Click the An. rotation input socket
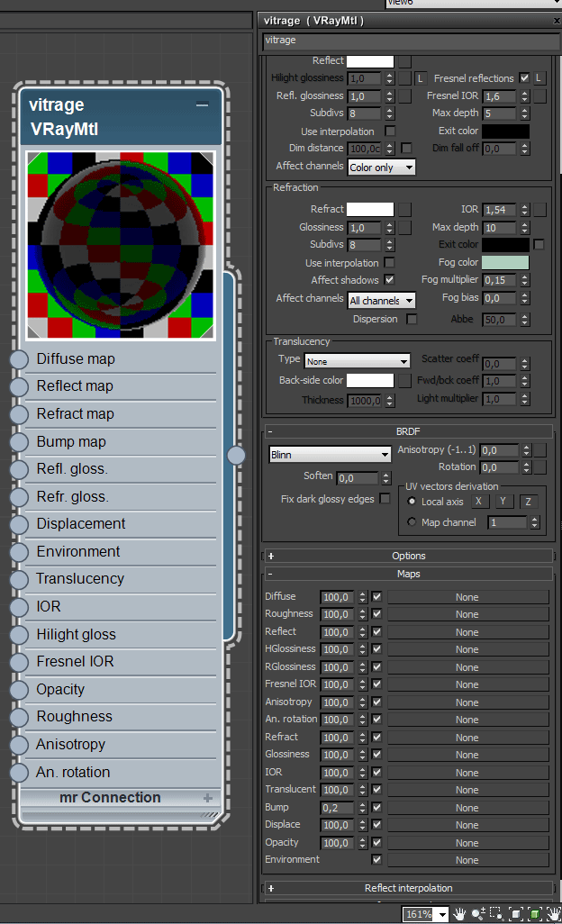This screenshot has width=562, height=924. point(19,772)
